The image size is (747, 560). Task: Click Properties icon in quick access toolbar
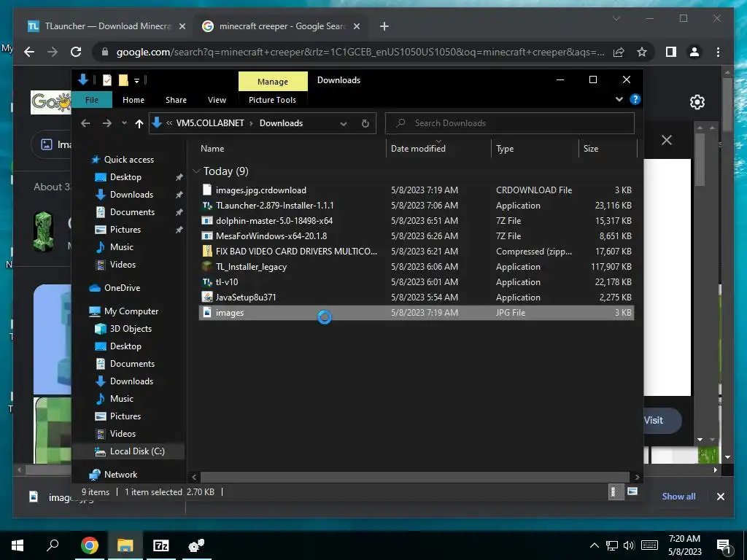click(x=107, y=80)
